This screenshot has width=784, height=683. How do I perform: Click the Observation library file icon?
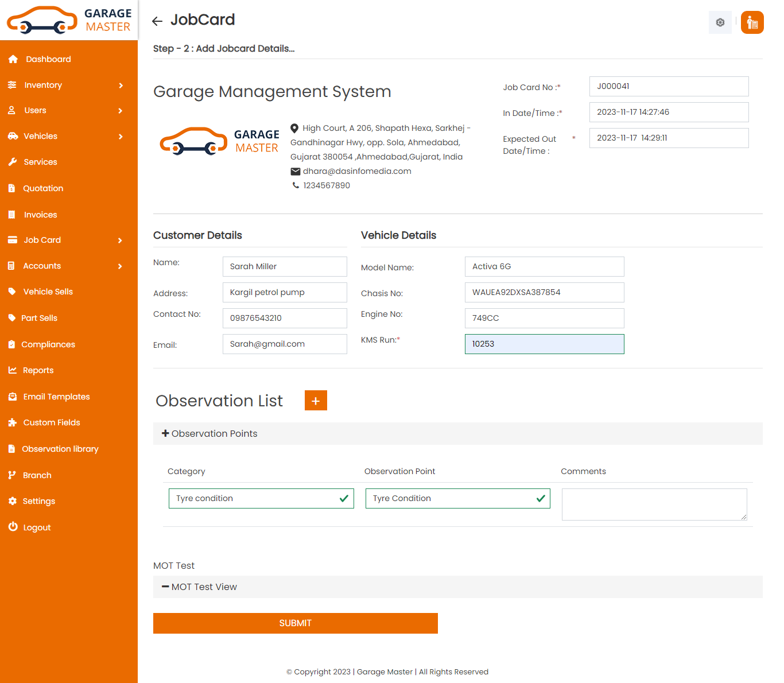click(x=11, y=449)
